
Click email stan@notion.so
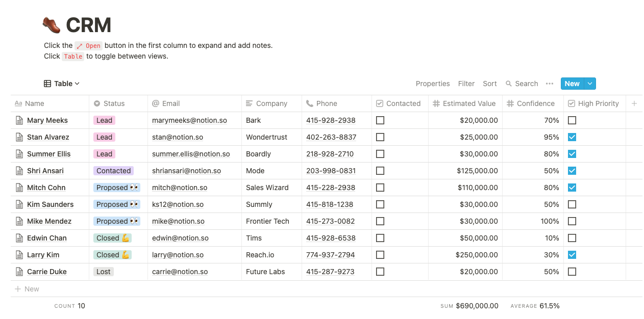coord(178,137)
